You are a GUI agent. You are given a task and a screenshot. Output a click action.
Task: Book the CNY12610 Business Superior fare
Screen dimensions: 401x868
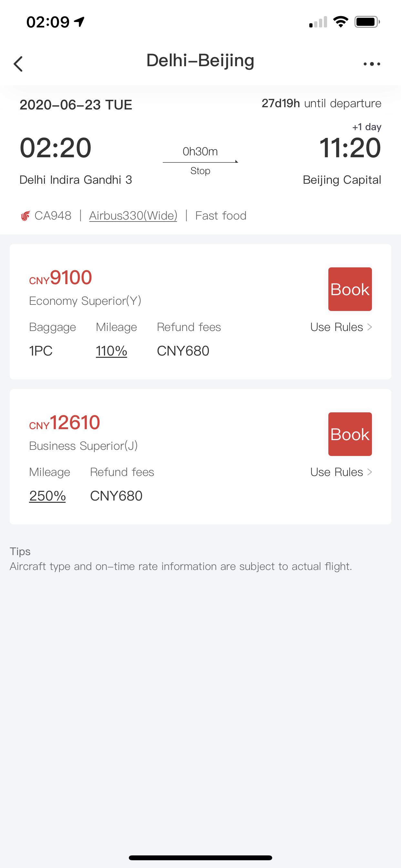pos(350,434)
